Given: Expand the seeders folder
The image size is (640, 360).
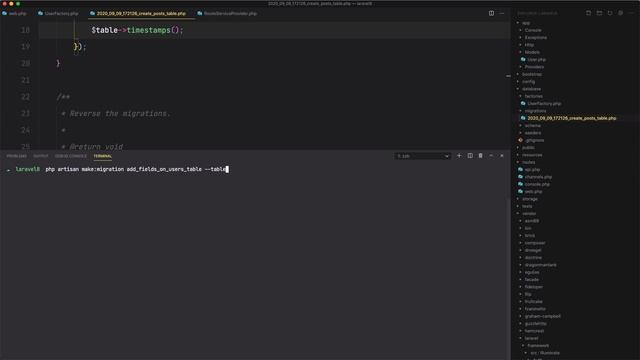Looking at the screenshot, I should coord(533,133).
